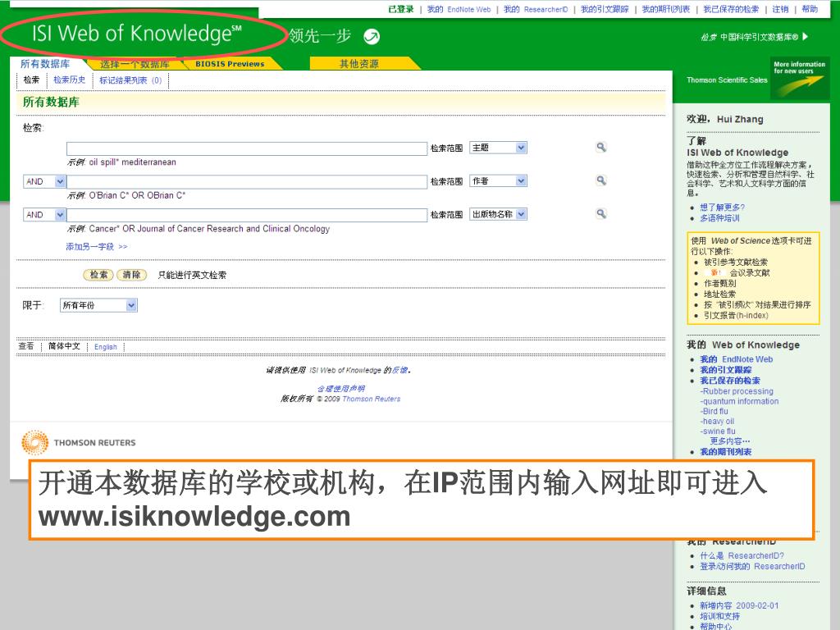Open the 主题 search scope dropdown
This screenshot has width=840, height=630.
[498, 148]
